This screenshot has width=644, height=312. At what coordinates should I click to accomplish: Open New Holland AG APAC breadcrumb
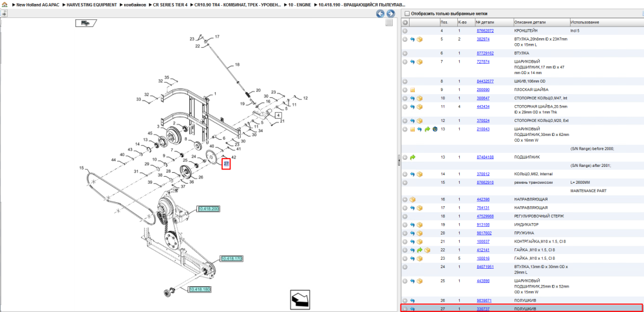point(38,5)
